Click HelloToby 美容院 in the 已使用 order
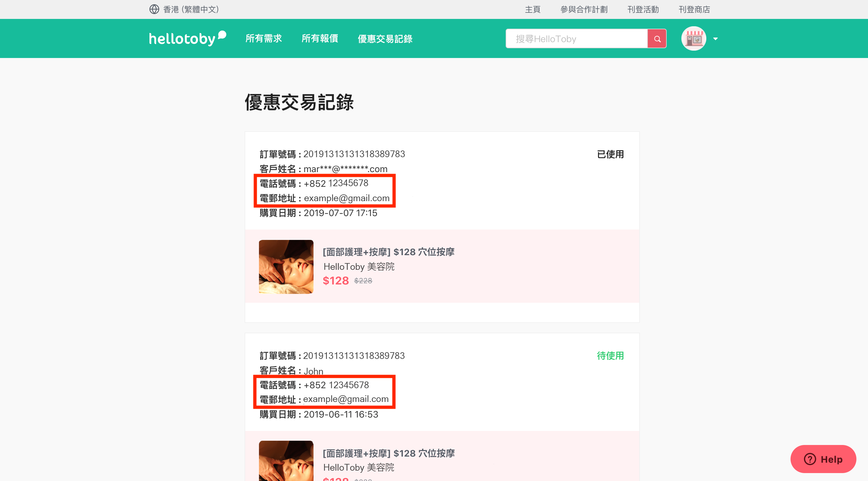This screenshot has height=481, width=868. [x=359, y=266]
